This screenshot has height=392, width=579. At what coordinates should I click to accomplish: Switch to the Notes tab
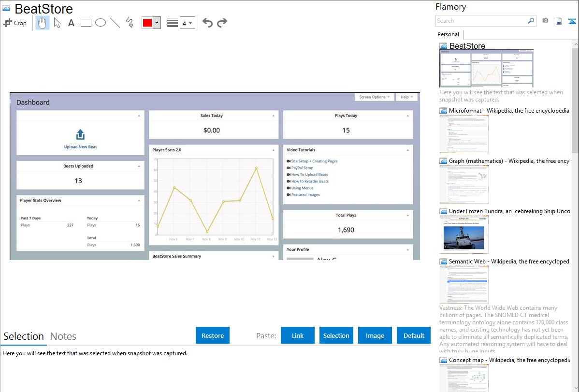coord(63,336)
